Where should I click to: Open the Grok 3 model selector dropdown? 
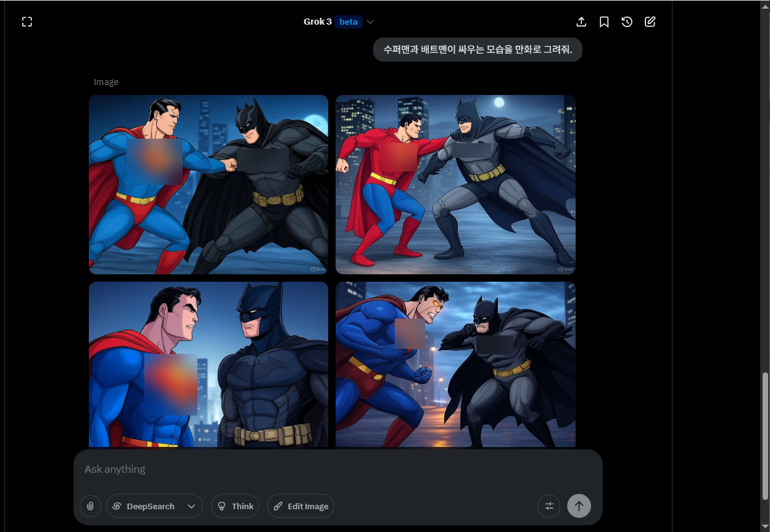point(339,22)
